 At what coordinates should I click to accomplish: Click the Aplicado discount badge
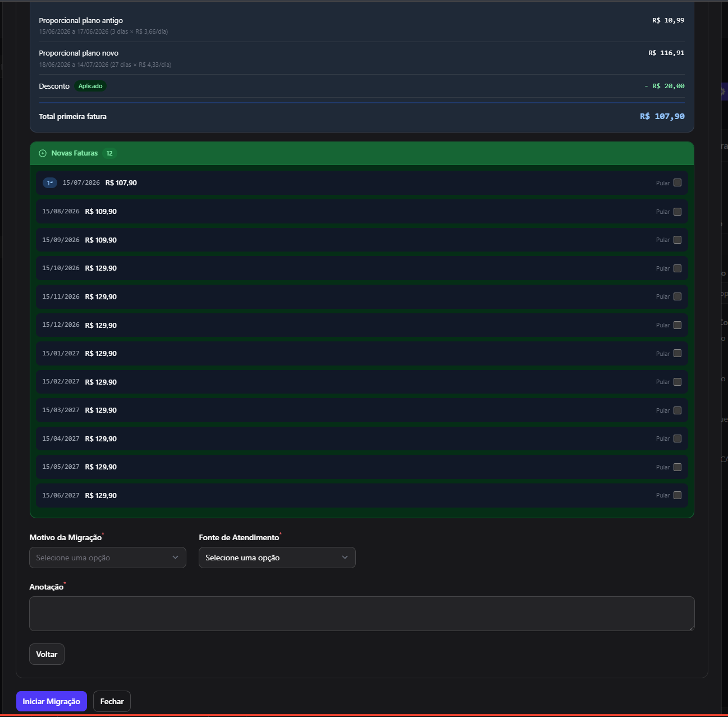pos(90,86)
